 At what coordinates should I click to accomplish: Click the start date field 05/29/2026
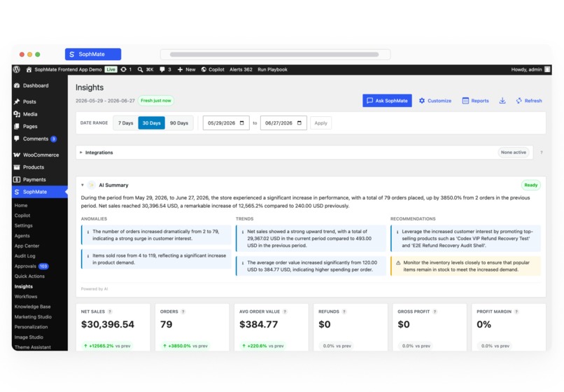(x=226, y=123)
